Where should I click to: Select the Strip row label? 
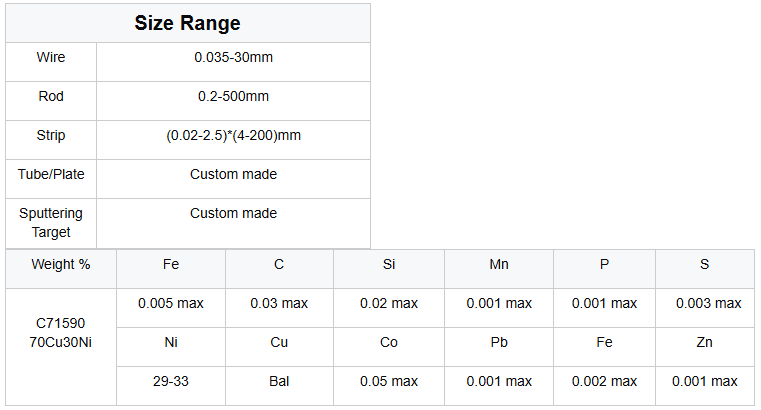pyautogui.click(x=51, y=136)
